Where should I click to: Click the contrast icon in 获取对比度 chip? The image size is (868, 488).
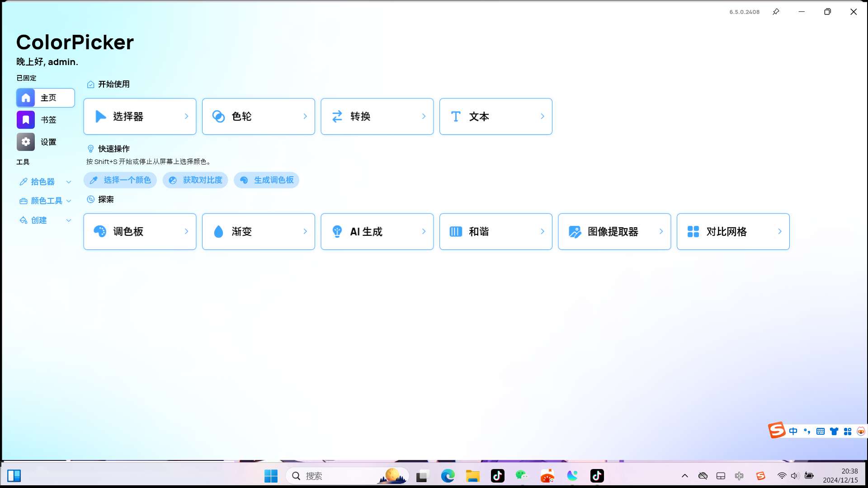click(173, 180)
